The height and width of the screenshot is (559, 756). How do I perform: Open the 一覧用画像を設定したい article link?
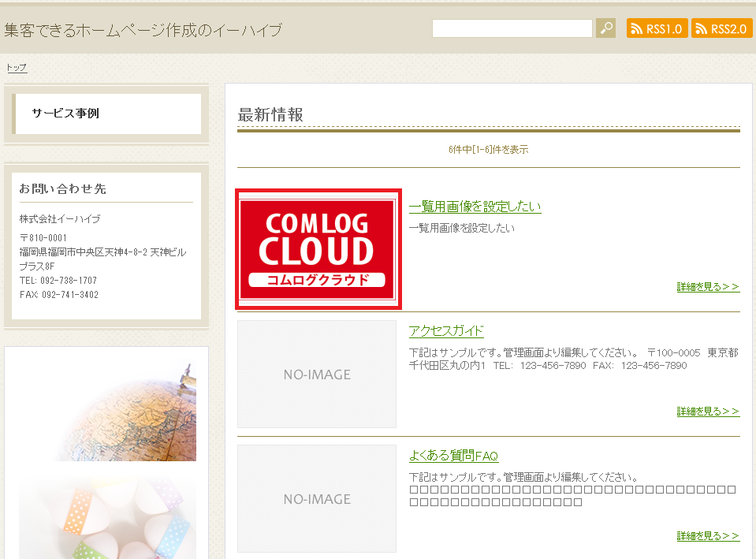pyautogui.click(x=474, y=206)
